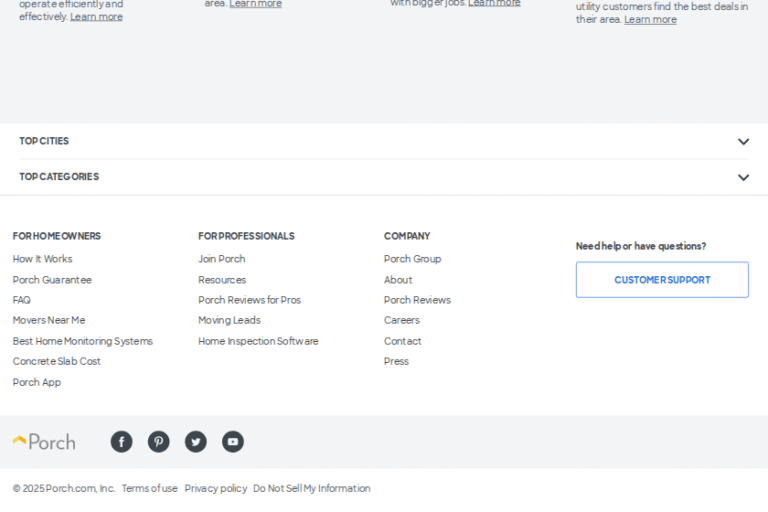Open Porch's Facebook page icon
The image size is (768, 512).
coord(121,442)
